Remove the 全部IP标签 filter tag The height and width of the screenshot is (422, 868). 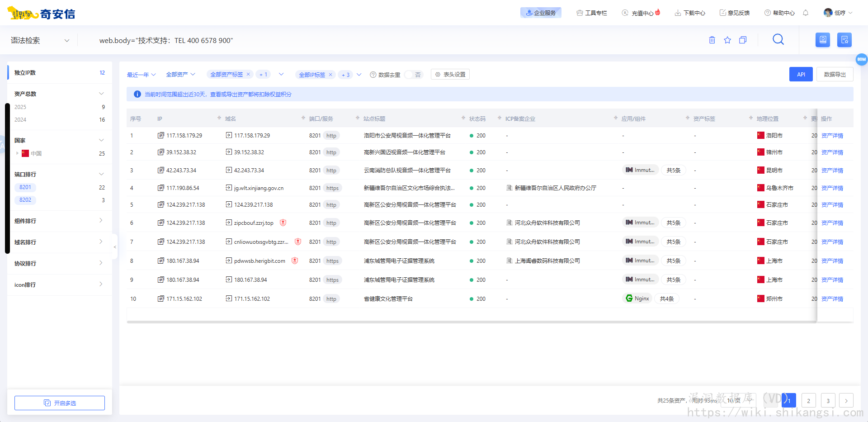tap(330, 75)
